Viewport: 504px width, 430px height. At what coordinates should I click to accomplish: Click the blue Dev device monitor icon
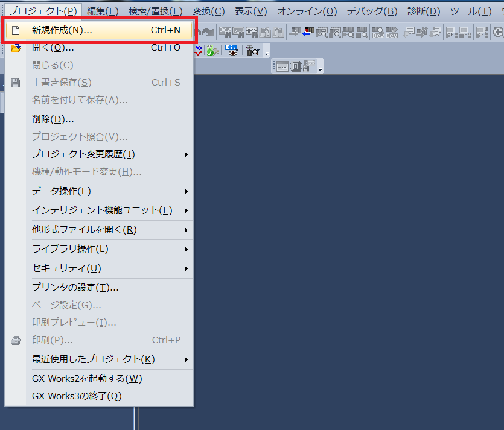[x=232, y=51]
